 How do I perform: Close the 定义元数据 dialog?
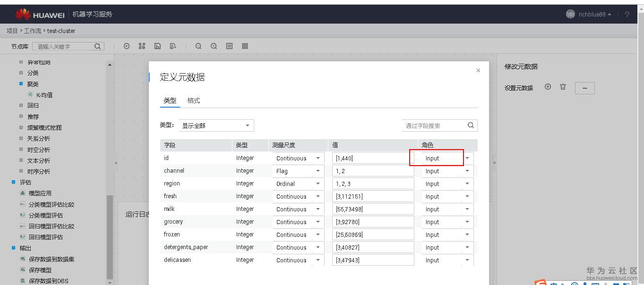point(478,70)
